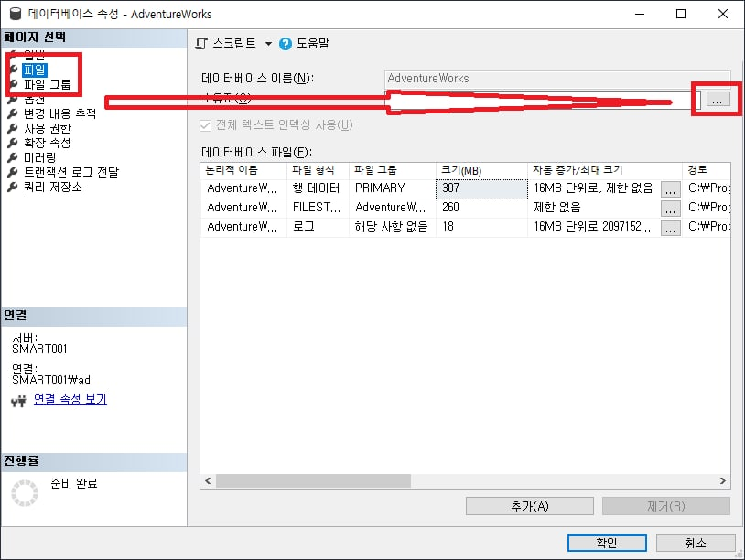
Task: Select the size cell 260
Action: coord(481,208)
